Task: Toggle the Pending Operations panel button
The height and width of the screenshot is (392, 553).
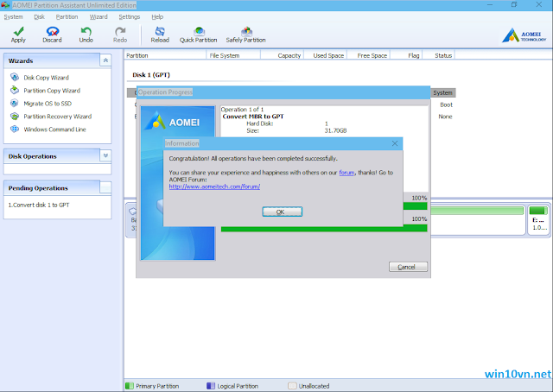Action: click(x=105, y=187)
